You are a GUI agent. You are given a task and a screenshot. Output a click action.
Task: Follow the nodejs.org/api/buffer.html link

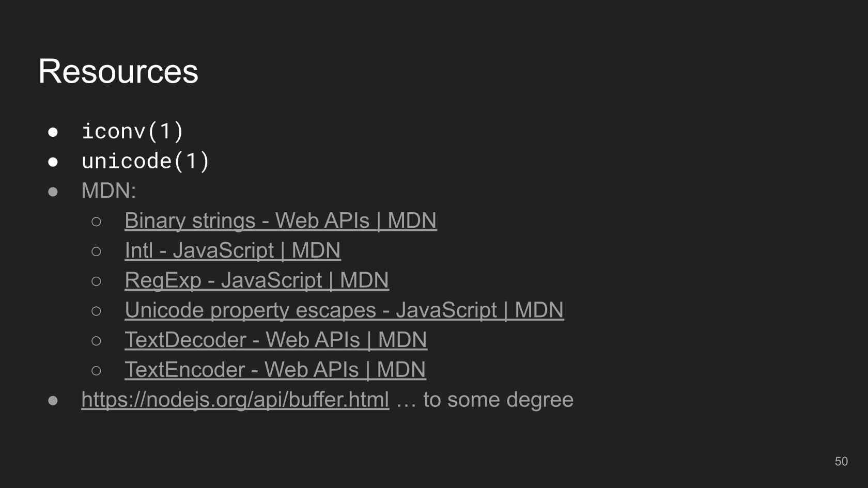235,400
